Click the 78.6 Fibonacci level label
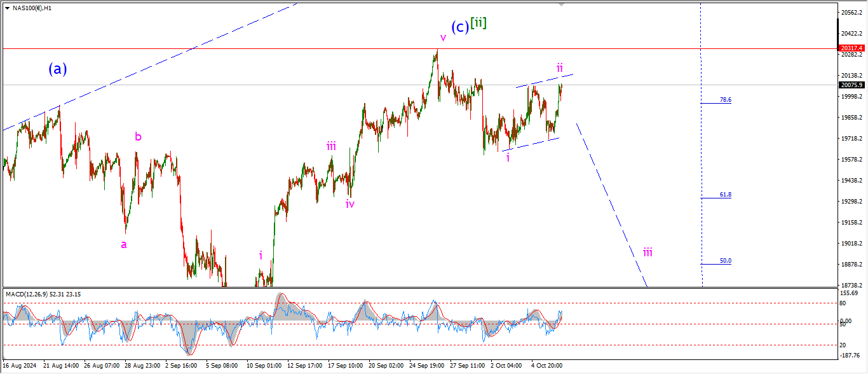Screen dimensions: 868x374 click(x=725, y=100)
